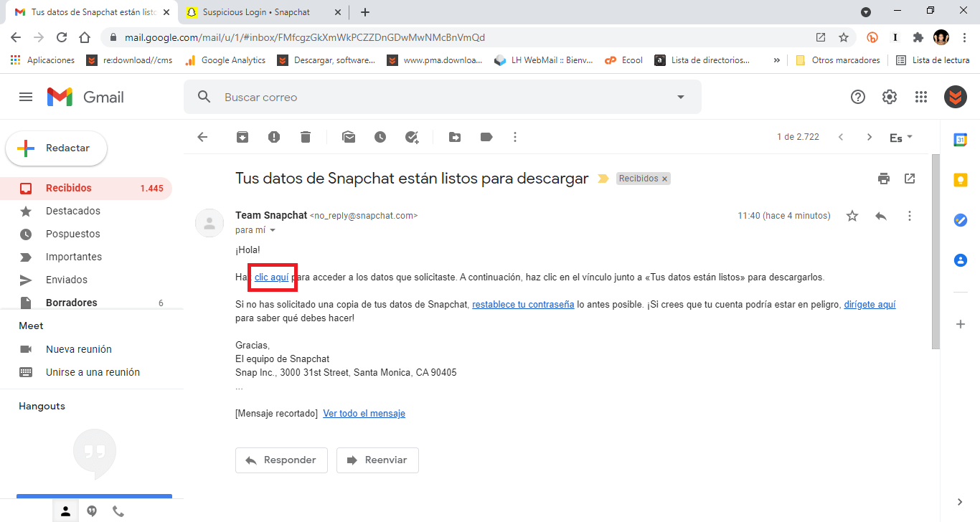Open the Destacados folder
This screenshot has height=522, width=980.
tap(86, 211)
